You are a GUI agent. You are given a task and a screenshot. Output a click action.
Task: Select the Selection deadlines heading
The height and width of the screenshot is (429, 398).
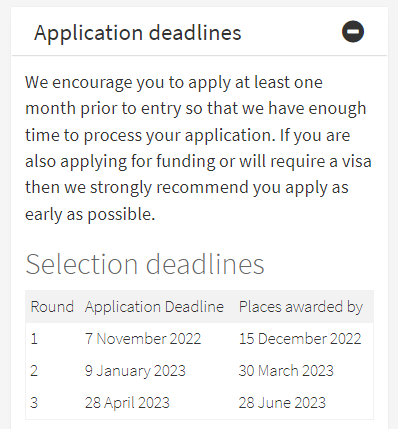145,264
